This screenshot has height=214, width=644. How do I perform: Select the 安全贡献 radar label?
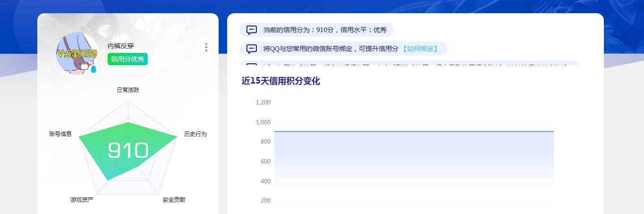click(x=174, y=200)
